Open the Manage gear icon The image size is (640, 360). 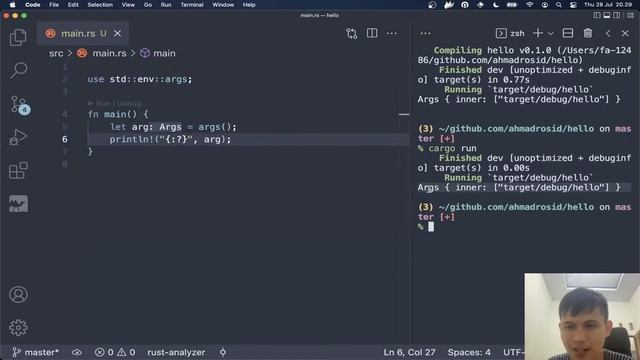[18, 327]
